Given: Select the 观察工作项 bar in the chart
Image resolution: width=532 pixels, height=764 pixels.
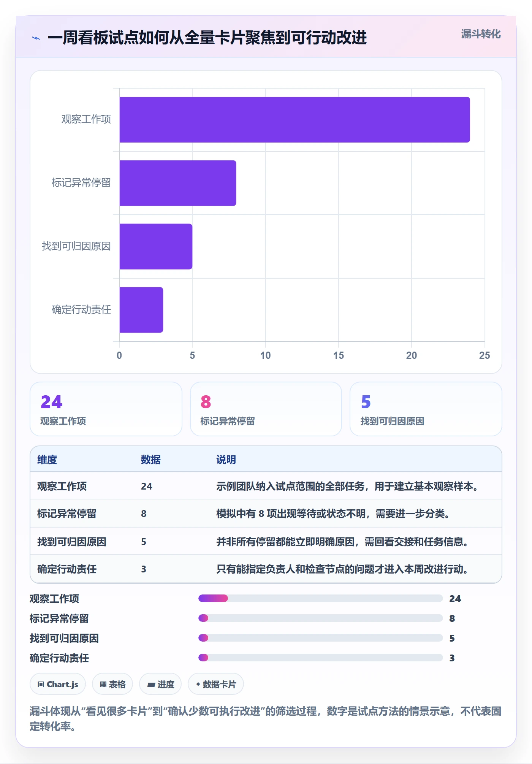Looking at the screenshot, I should pyautogui.click(x=294, y=120).
